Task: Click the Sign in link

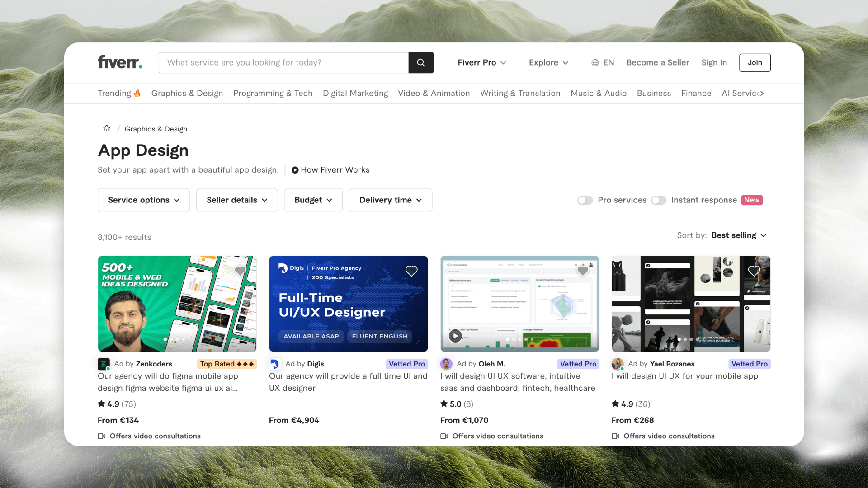Action: click(x=714, y=62)
